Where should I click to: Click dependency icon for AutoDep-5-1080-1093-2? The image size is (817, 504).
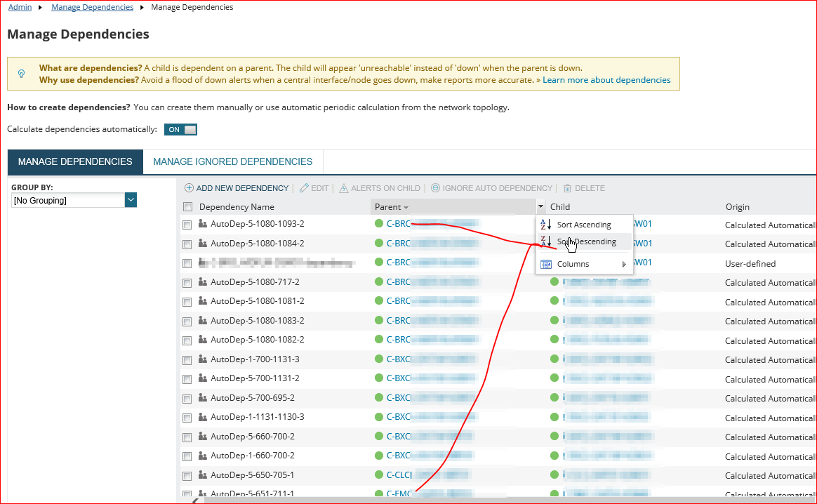203,224
